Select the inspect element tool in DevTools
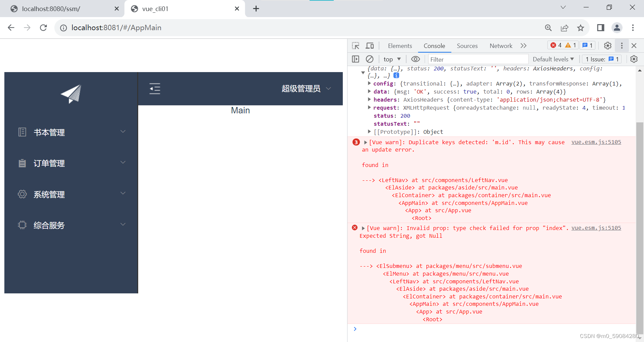This screenshot has width=644, height=342. [x=356, y=46]
